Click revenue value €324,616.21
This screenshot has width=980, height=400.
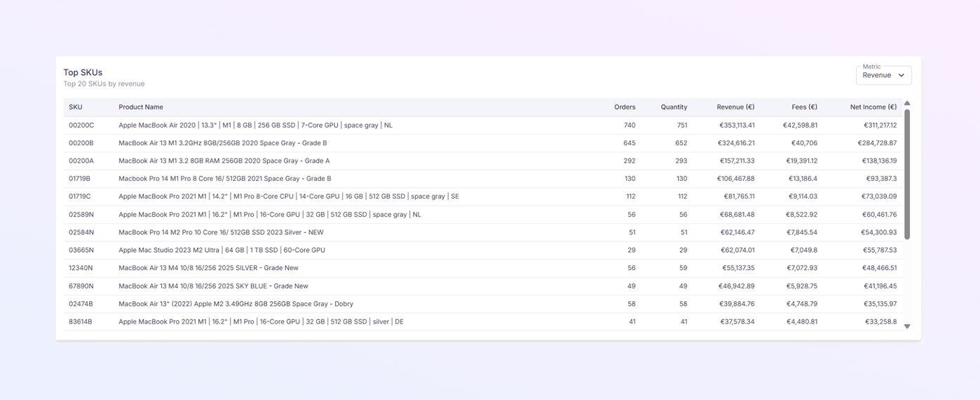click(x=735, y=143)
